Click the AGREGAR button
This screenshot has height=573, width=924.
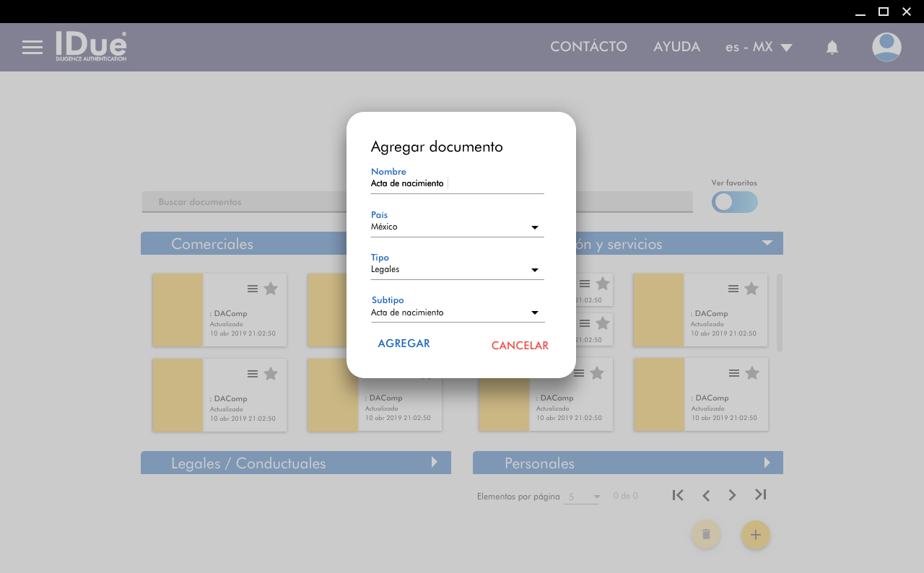click(x=404, y=344)
